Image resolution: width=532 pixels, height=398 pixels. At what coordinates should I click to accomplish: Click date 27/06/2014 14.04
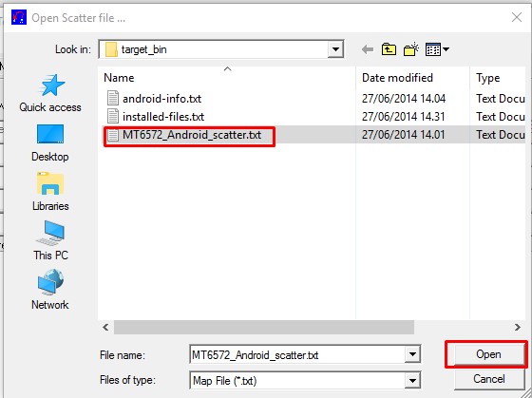click(404, 99)
